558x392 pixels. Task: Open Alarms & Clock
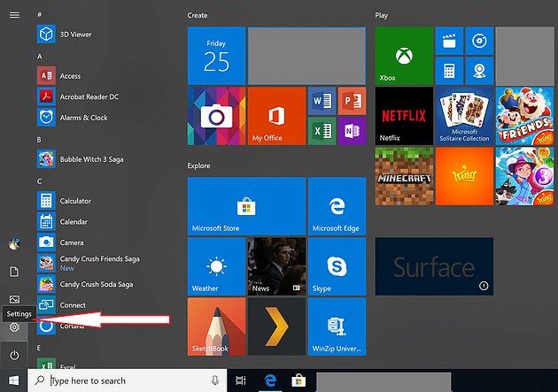coord(73,118)
